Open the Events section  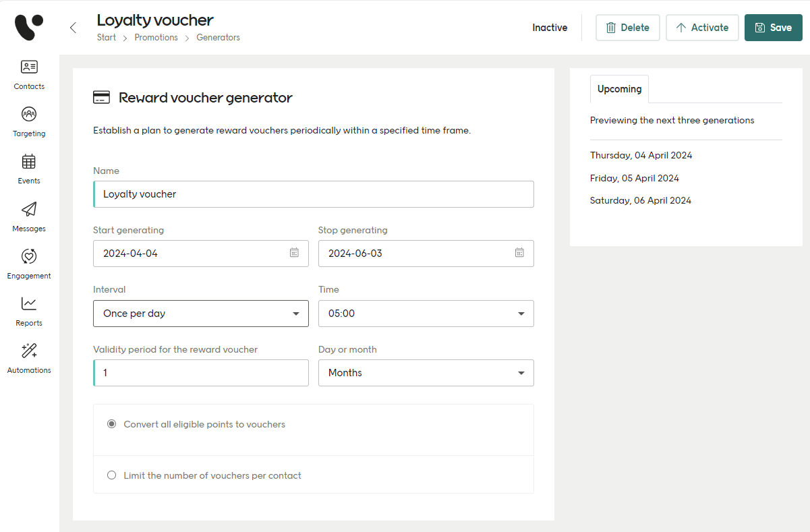tap(28, 169)
